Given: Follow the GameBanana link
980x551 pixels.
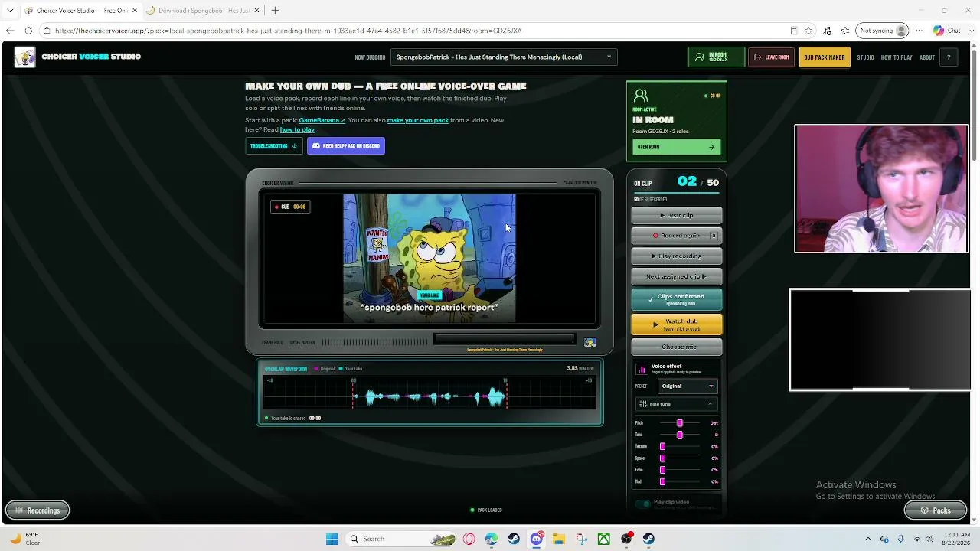Looking at the screenshot, I should click(322, 120).
